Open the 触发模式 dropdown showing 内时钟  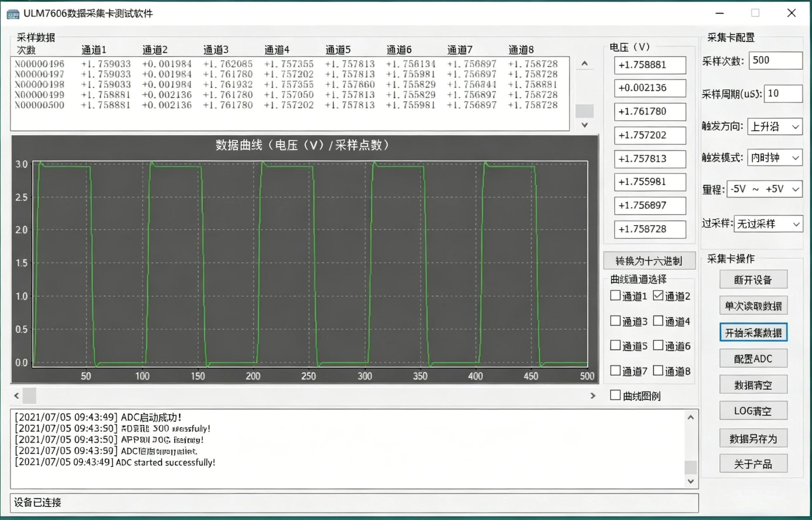775,158
